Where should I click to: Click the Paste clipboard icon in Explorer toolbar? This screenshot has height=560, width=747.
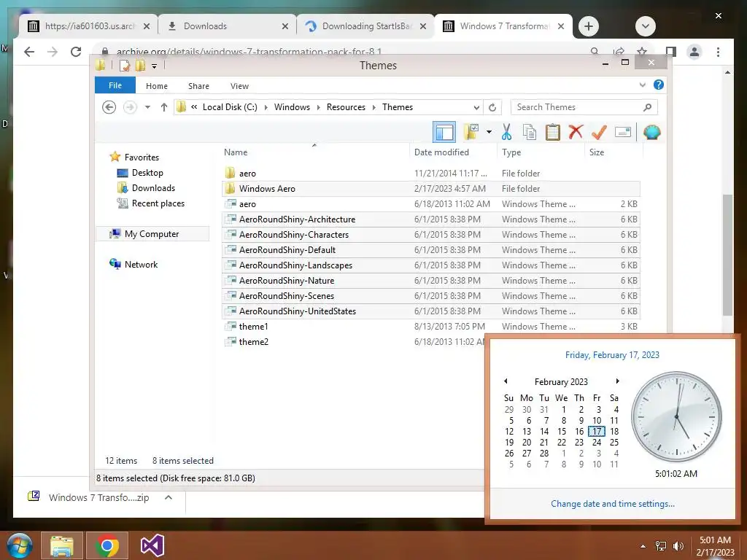553,132
